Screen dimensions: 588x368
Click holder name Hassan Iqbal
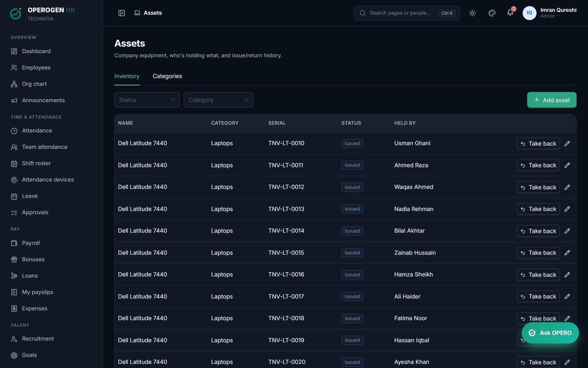pos(412,340)
